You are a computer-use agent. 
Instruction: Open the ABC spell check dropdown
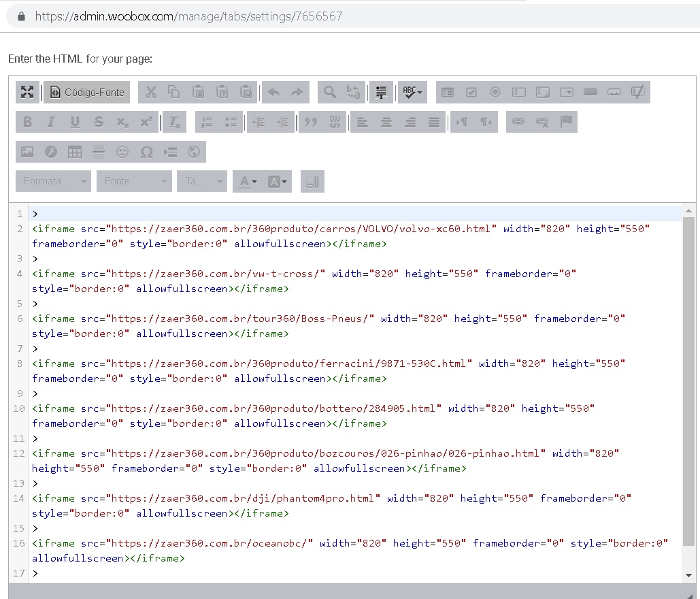point(412,93)
